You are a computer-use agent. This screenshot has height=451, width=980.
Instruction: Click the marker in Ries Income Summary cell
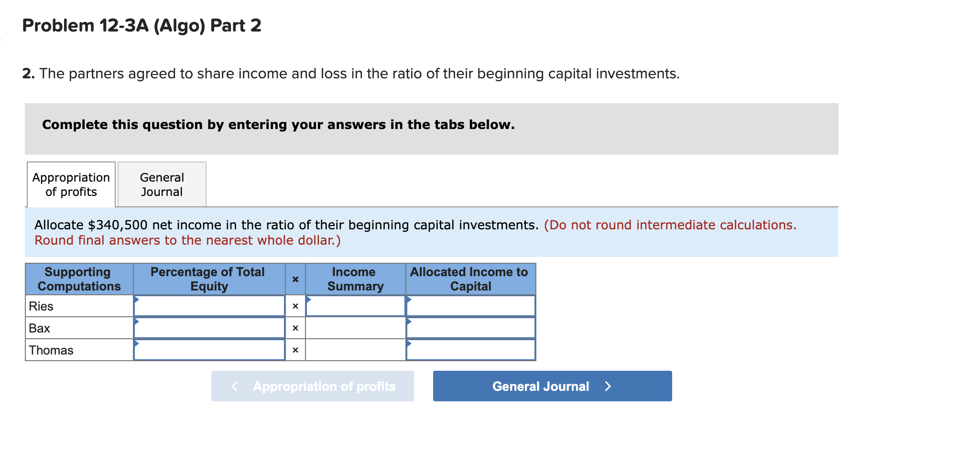tap(310, 300)
